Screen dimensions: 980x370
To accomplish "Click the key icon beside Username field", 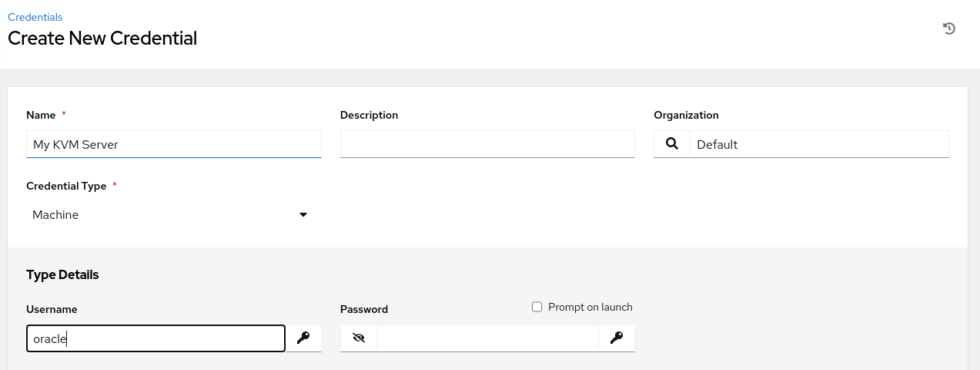I will (303, 338).
